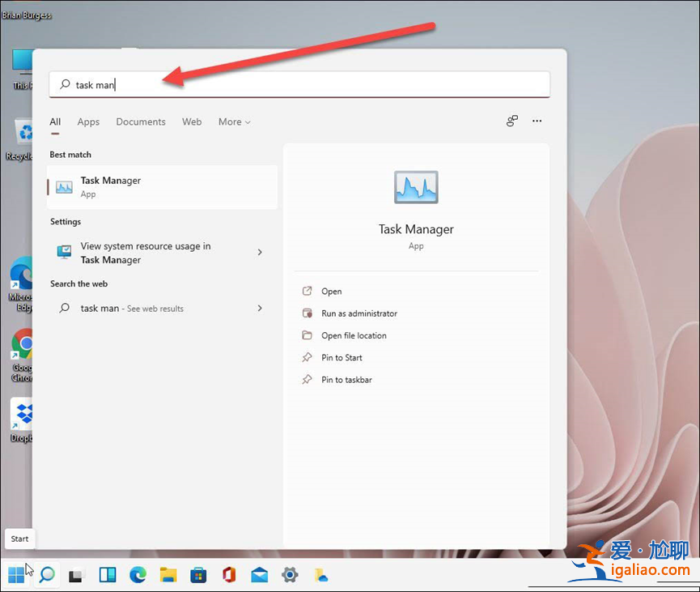The height and width of the screenshot is (592, 700).
Task: Expand the Task Manager settings result chevron
Action: coord(260,252)
